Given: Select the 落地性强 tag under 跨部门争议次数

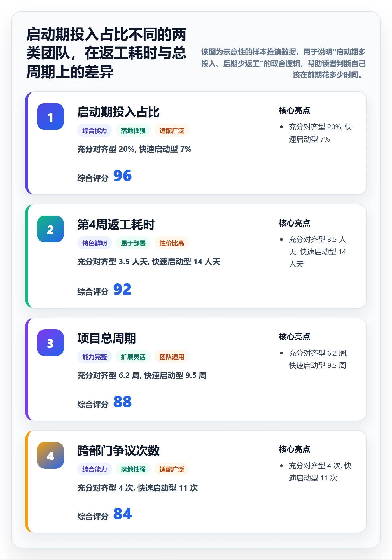Looking at the screenshot, I should click(x=133, y=469).
